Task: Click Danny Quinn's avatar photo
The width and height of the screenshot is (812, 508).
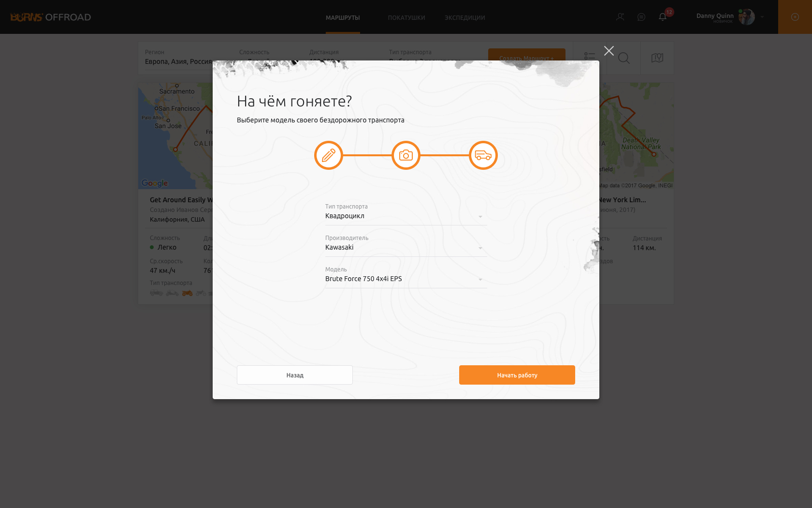Action: click(x=747, y=17)
